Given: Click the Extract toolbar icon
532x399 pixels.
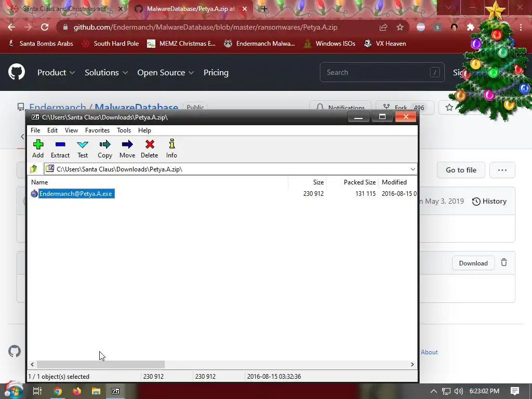Looking at the screenshot, I should tap(60, 148).
